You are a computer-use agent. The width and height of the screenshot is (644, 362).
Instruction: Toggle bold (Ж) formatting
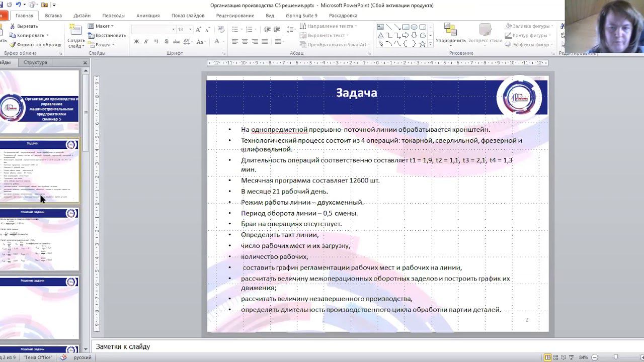click(x=136, y=42)
